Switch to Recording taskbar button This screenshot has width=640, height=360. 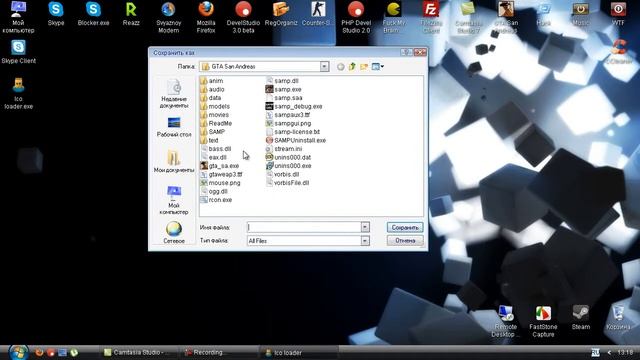[218, 352]
